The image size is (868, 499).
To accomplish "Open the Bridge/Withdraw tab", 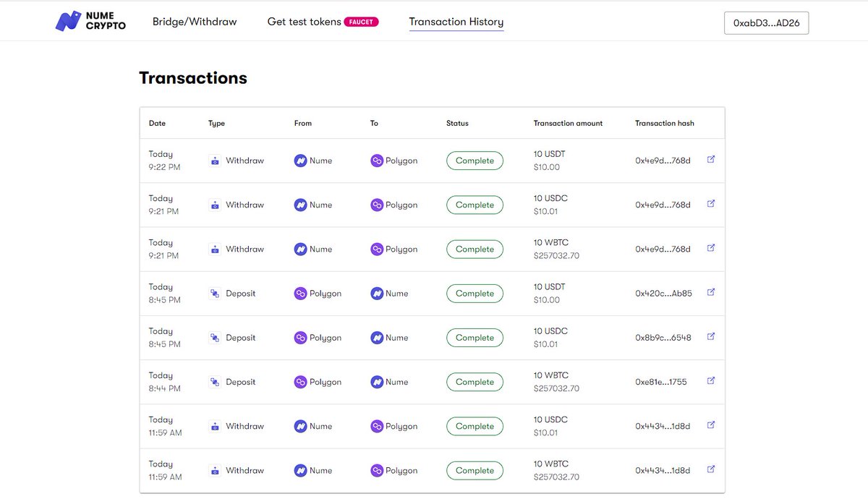I will [195, 22].
